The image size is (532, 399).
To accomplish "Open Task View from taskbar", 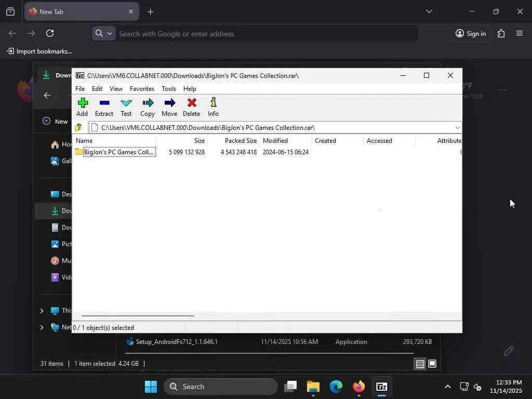I will pos(290,387).
